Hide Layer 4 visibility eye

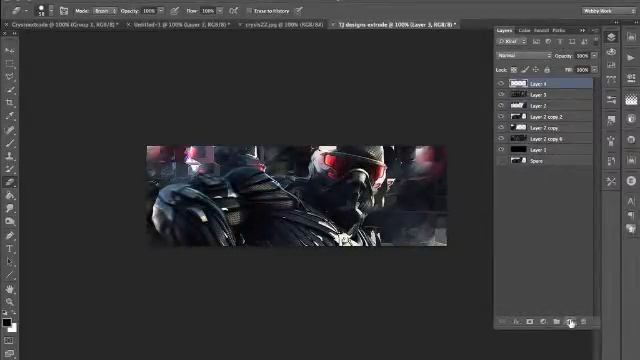click(x=501, y=83)
